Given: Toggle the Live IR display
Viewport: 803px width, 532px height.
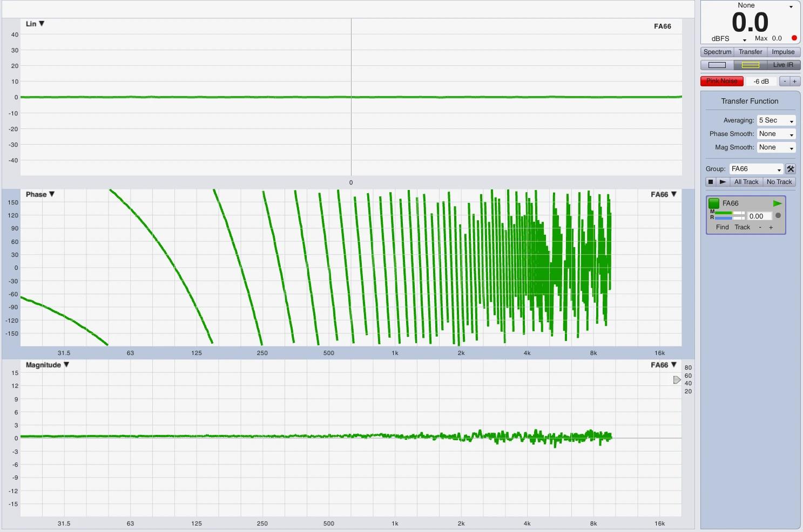Looking at the screenshot, I should point(783,65).
